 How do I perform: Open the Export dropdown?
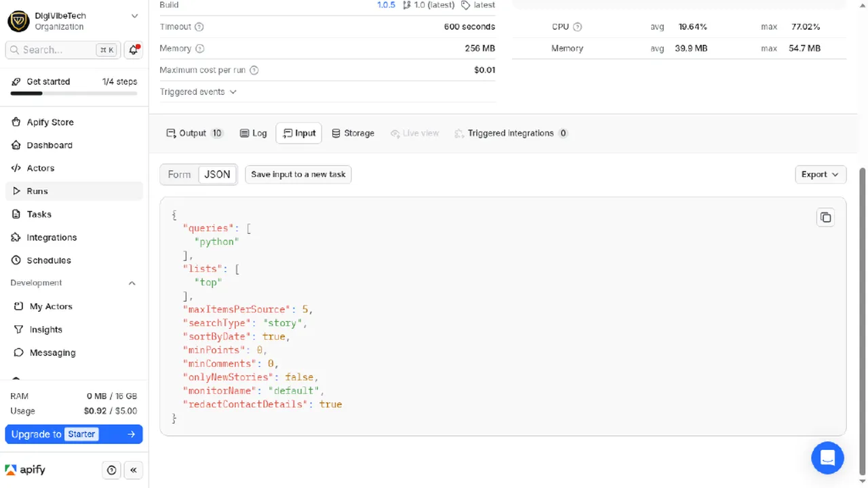(821, 174)
